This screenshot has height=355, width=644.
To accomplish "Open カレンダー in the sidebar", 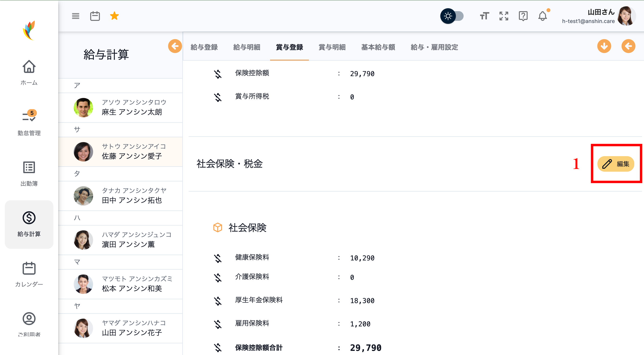I will click(x=29, y=274).
